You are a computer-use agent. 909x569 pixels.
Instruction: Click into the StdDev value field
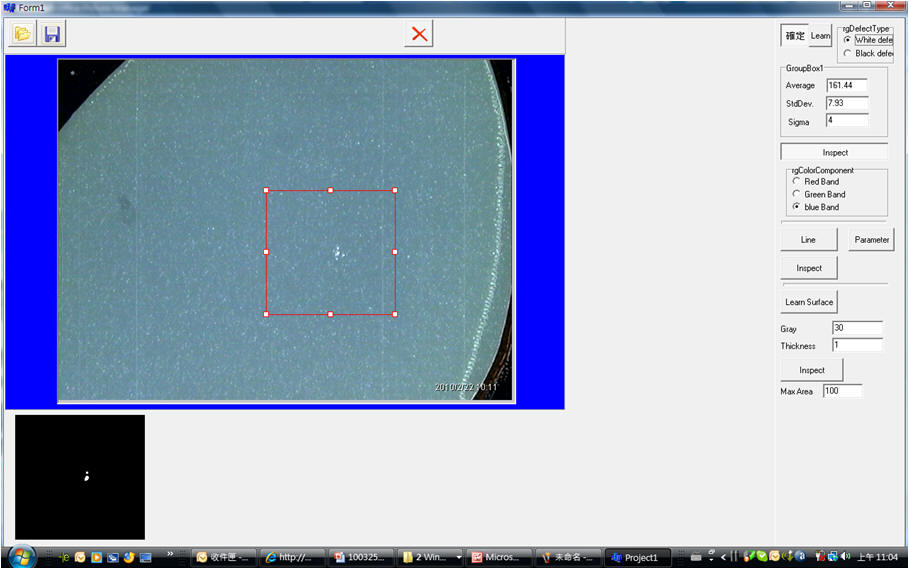(846, 103)
